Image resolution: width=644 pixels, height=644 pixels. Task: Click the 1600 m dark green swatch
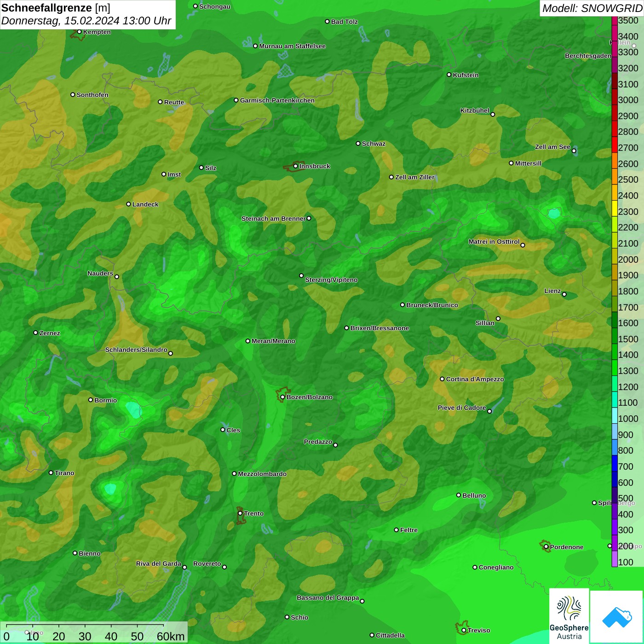(x=615, y=320)
